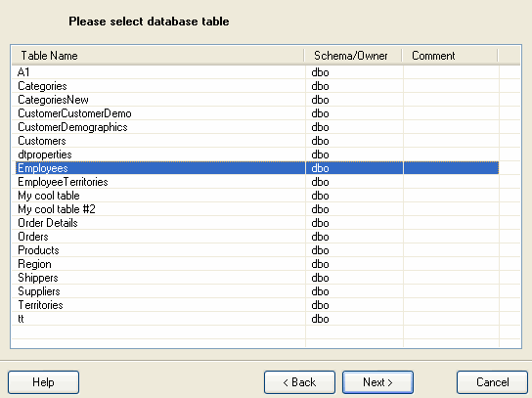532x398 pixels.
Task: Go back with the Back button
Action: point(299,382)
